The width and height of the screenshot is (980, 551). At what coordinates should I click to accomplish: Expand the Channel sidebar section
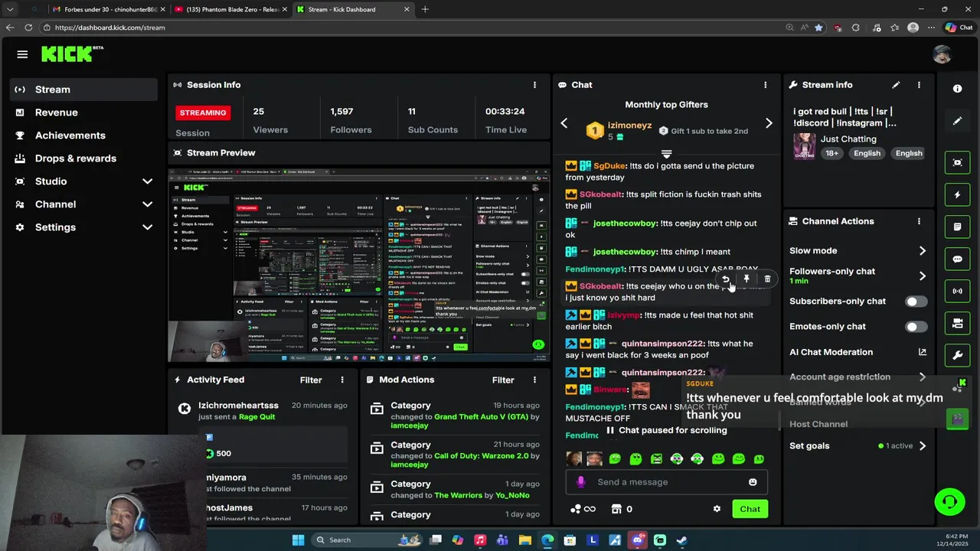coord(147,204)
